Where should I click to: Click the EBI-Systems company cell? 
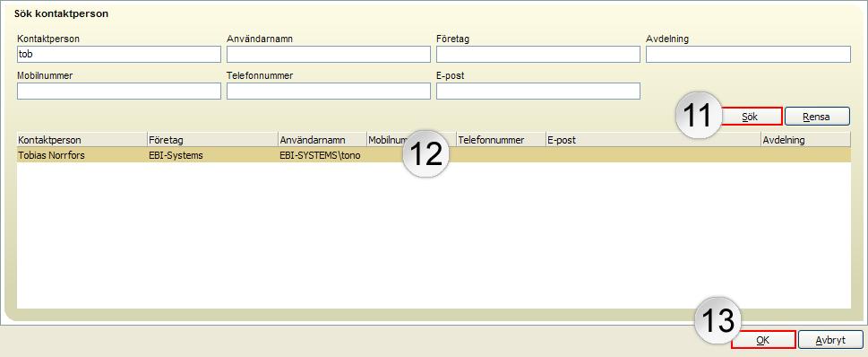pos(212,156)
